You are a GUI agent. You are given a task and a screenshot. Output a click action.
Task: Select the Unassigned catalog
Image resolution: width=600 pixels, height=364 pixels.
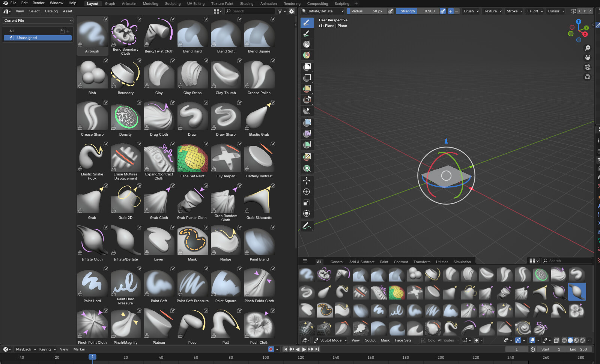tap(38, 38)
